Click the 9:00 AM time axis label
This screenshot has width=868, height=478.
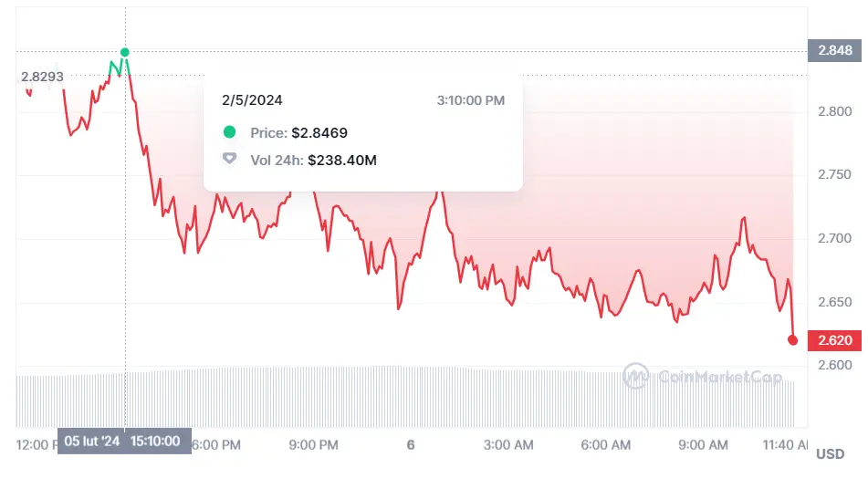706,445
